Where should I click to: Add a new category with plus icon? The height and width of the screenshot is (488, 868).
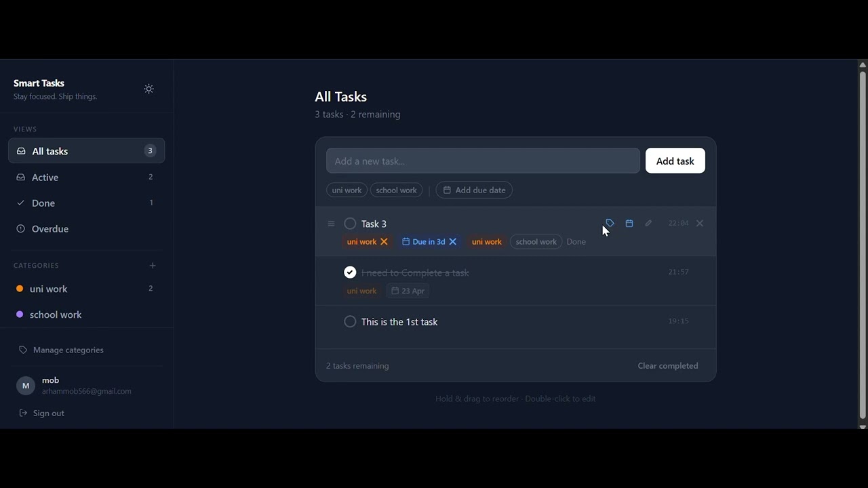[153, 266]
